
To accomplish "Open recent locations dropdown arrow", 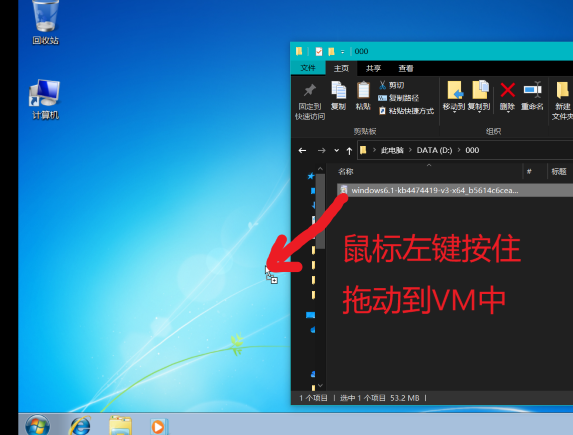I will point(337,151).
